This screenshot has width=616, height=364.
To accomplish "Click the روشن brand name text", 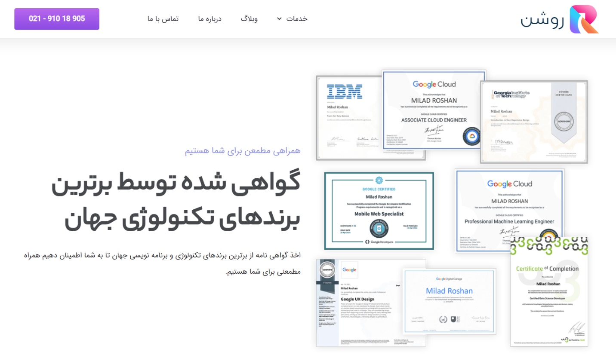I will coord(542,20).
